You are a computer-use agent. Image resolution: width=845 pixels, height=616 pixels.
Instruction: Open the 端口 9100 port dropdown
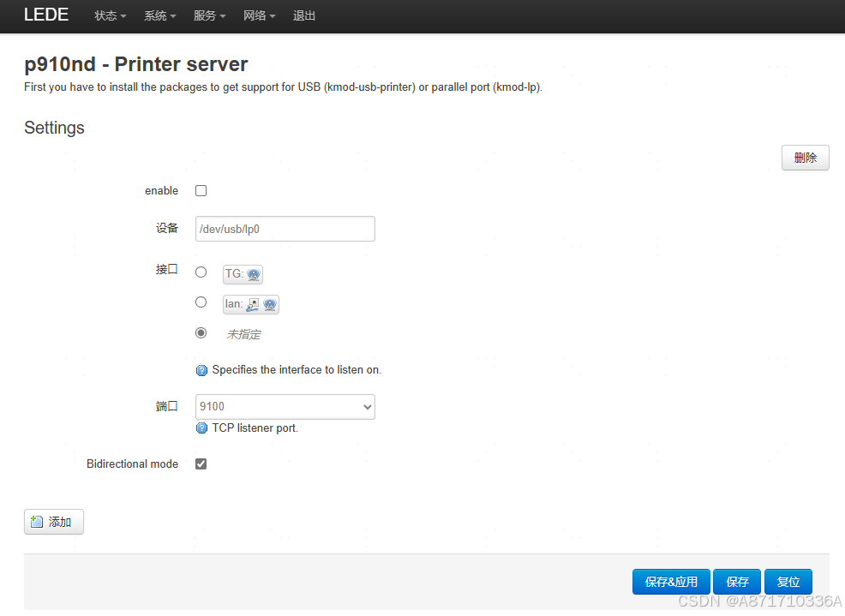click(285, 407)
